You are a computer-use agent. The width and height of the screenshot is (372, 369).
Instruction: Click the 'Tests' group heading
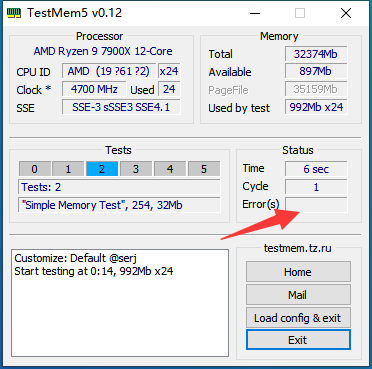pyautogui.click(x=118, y=150)
